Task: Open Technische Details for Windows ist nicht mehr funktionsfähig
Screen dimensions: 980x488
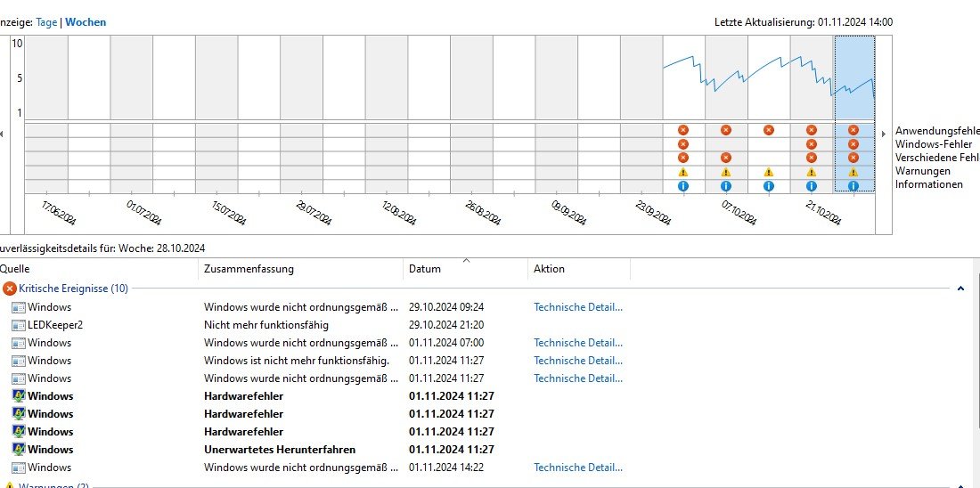Action: tap(578, 361)
